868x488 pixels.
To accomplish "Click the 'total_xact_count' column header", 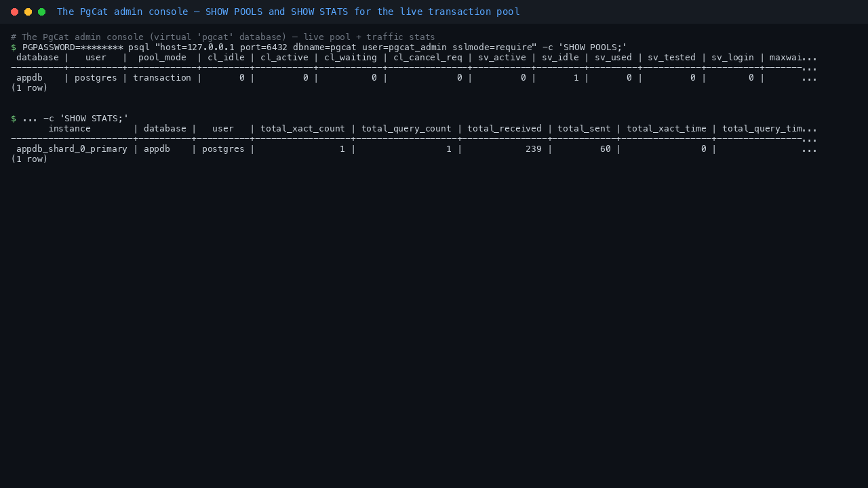I will click(x=302, y=128).
